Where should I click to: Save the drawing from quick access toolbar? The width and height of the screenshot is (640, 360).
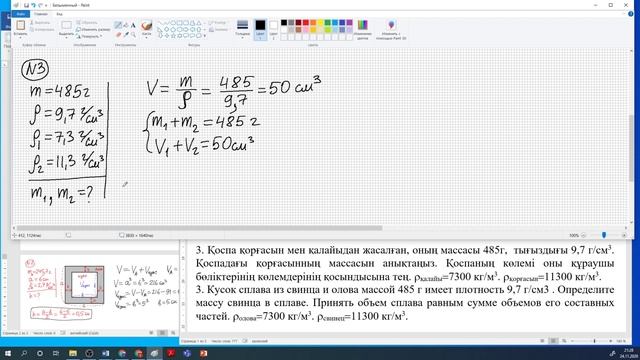pyautogui.click(x=26, y=5)
